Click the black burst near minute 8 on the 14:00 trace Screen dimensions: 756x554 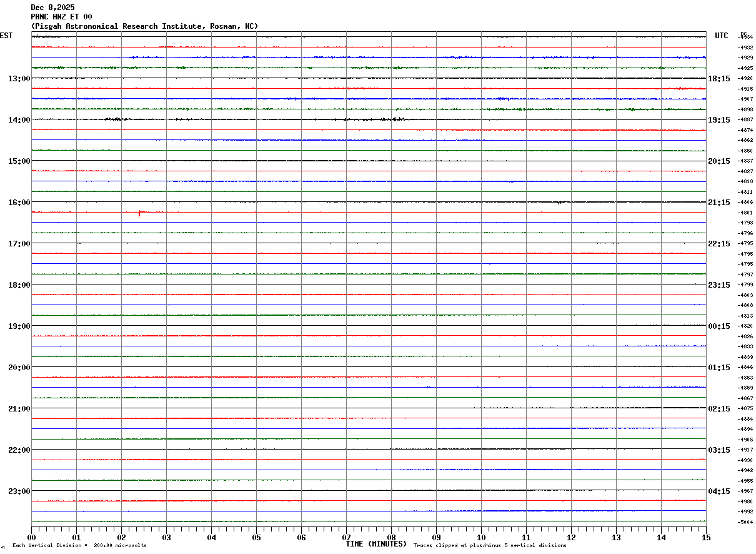[395, 119]
